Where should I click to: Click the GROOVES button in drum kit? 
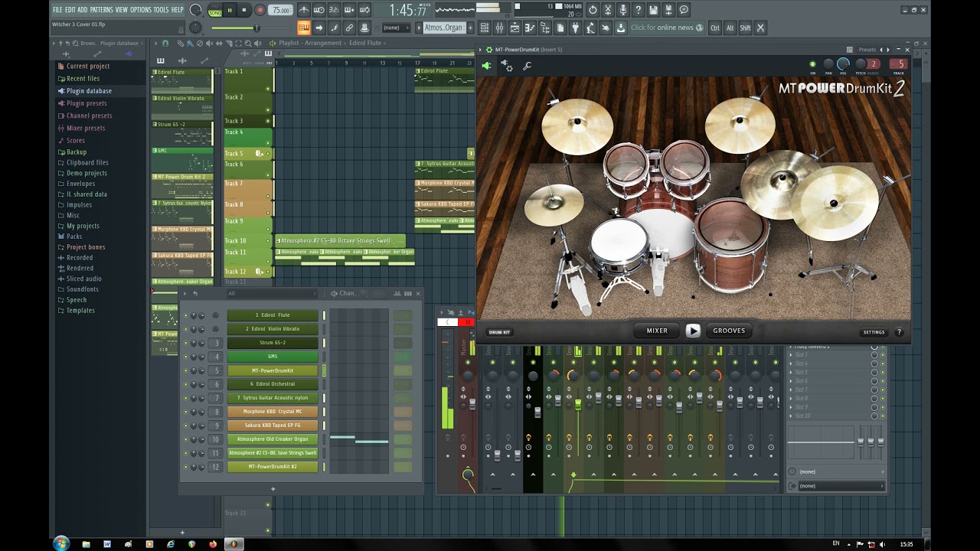click(729, 331)
